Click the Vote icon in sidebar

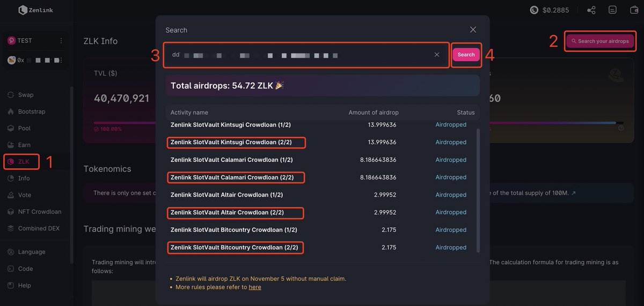coord(11,195)
